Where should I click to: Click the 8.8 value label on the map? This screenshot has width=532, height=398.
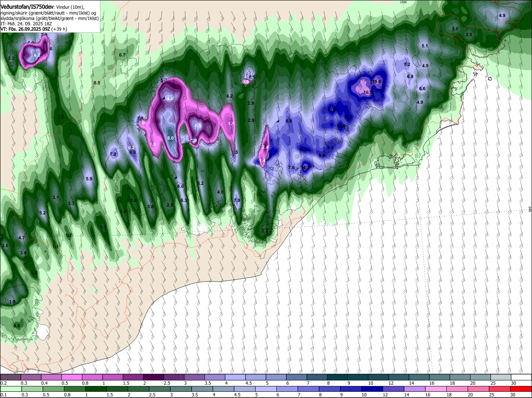pos(289,121)
